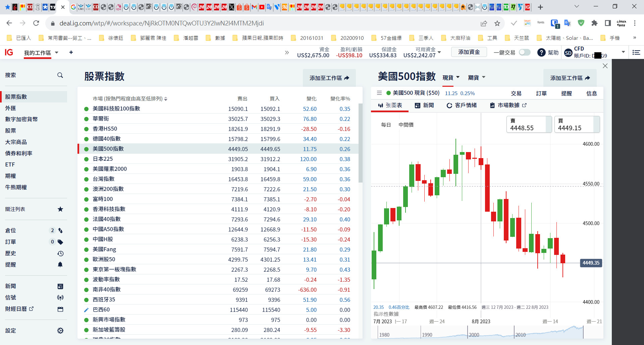Image resolution: width=644 pixels, height=345 pixels.
Task: Open the 市場數據 market data tab
Action: coord(508,106)
